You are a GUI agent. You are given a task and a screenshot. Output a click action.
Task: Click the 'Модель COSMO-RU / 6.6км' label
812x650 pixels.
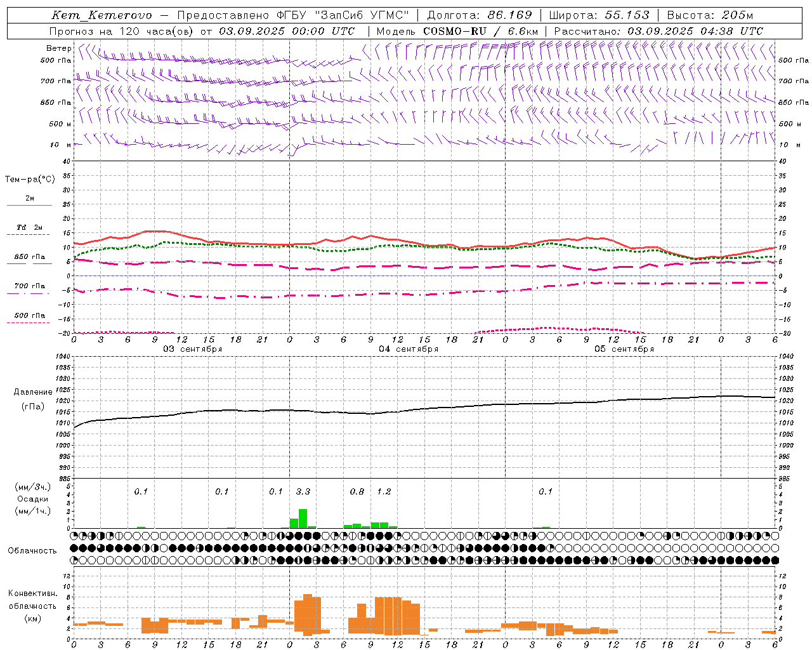tap(457, 31)
